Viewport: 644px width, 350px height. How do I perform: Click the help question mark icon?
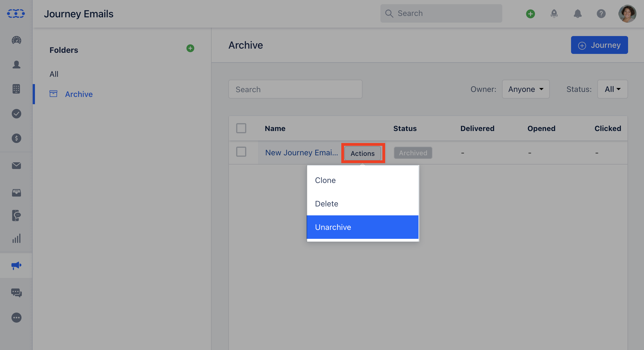(601, 13)
